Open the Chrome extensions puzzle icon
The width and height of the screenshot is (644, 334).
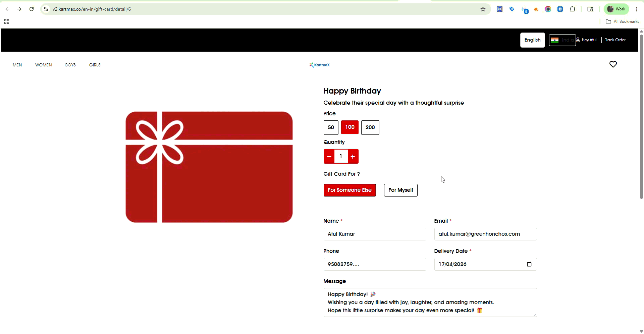573,9
